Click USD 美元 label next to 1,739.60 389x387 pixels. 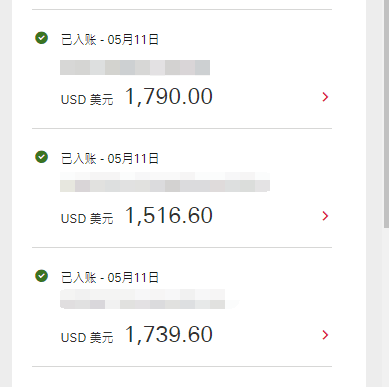pyautogui.click(x=87, y=338)
